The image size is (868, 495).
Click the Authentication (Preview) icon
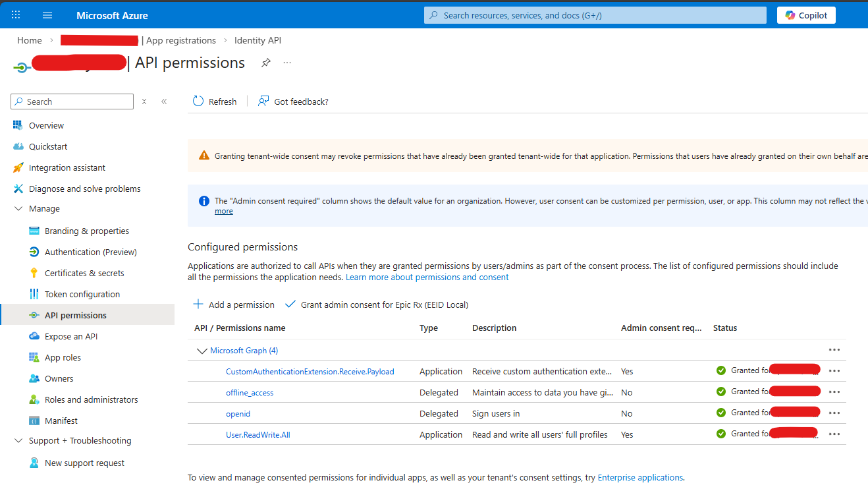coord(34,252)
